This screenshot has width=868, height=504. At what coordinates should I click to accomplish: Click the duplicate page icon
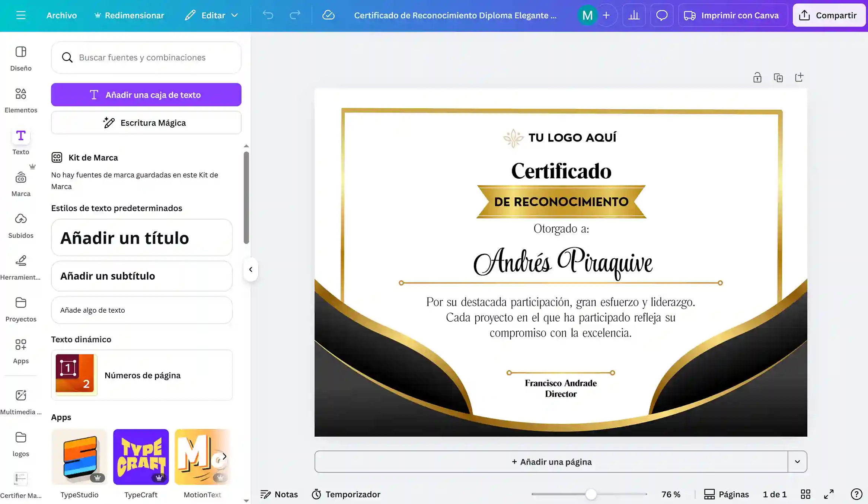click(x=778, y=77)
